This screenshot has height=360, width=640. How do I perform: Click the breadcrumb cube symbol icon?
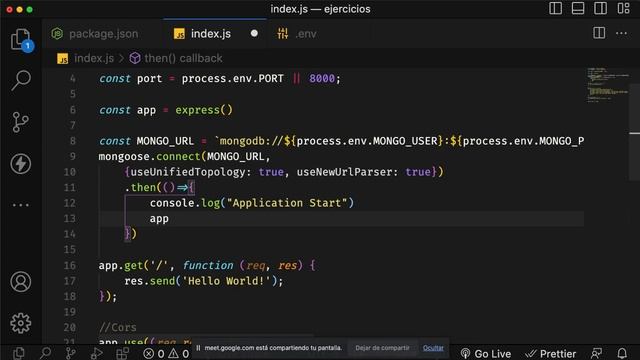click(x=135, y=58)
